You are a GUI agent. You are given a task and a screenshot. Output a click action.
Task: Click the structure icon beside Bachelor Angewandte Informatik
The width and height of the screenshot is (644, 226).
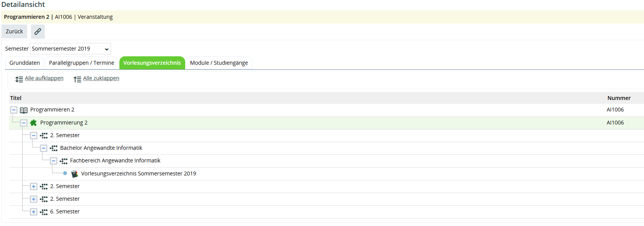54,148
